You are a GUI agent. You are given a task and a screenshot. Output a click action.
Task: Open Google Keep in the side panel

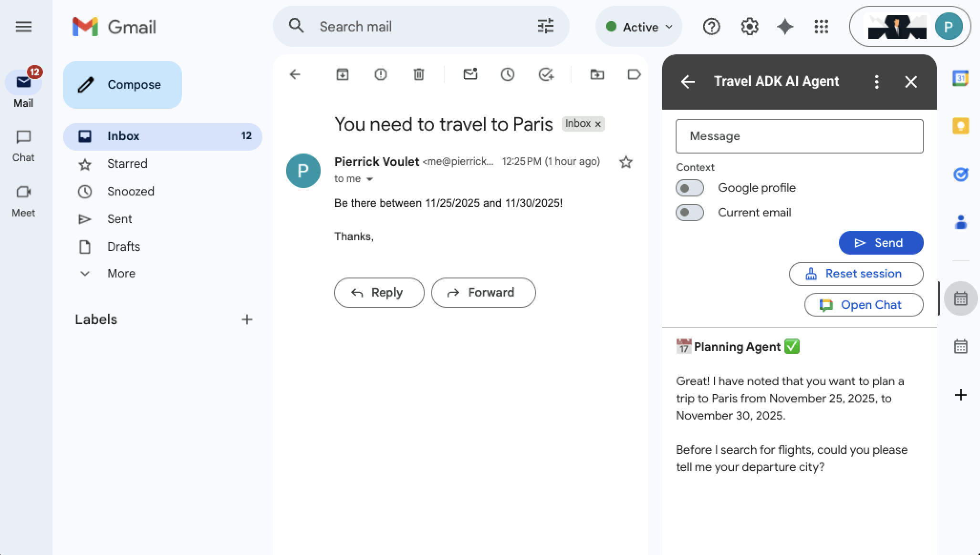(960, 126)
